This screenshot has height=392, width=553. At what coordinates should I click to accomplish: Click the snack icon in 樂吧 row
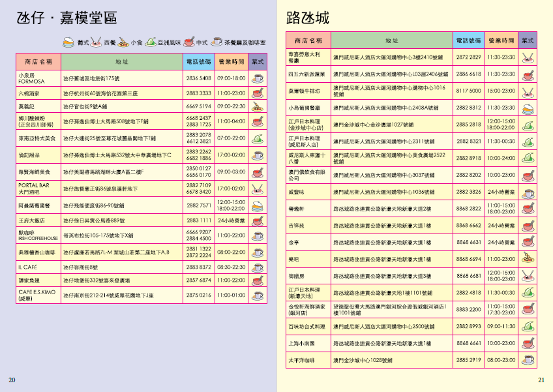click(528, 259)
